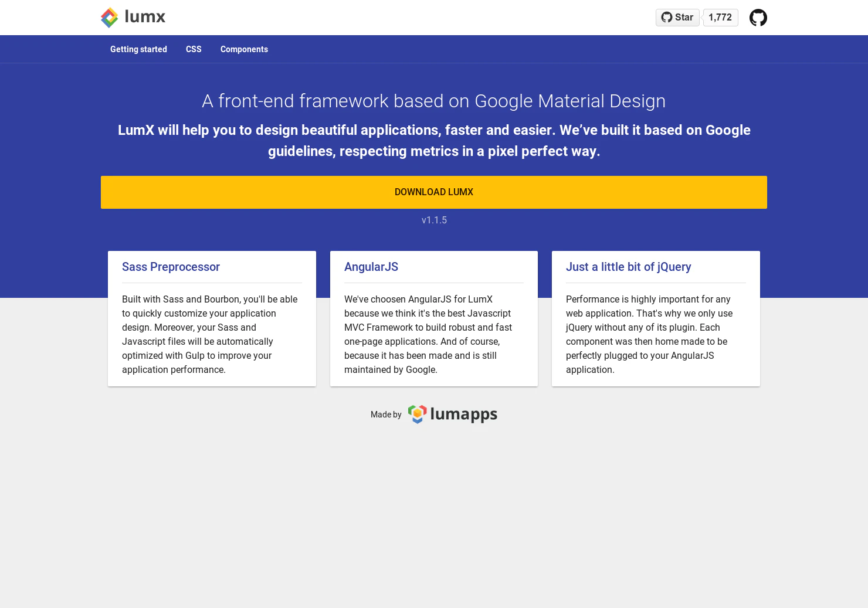Open the CSS menu item

tap(194, 49)
